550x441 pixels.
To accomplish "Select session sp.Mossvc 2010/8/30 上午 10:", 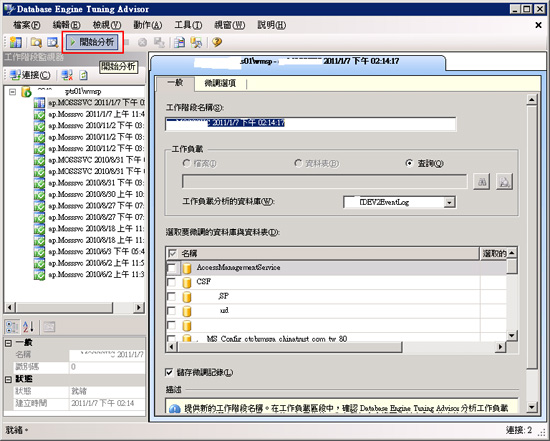I will click(x=96, y=194).
